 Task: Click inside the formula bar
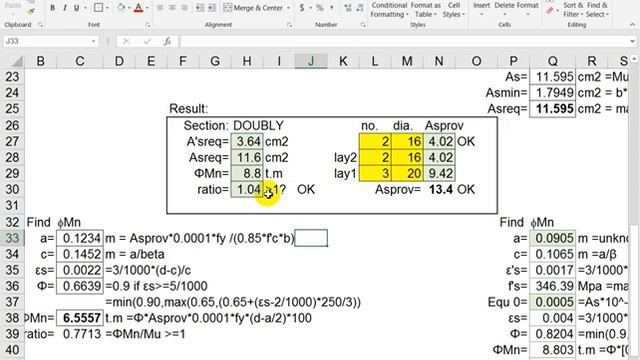point(404,41)
